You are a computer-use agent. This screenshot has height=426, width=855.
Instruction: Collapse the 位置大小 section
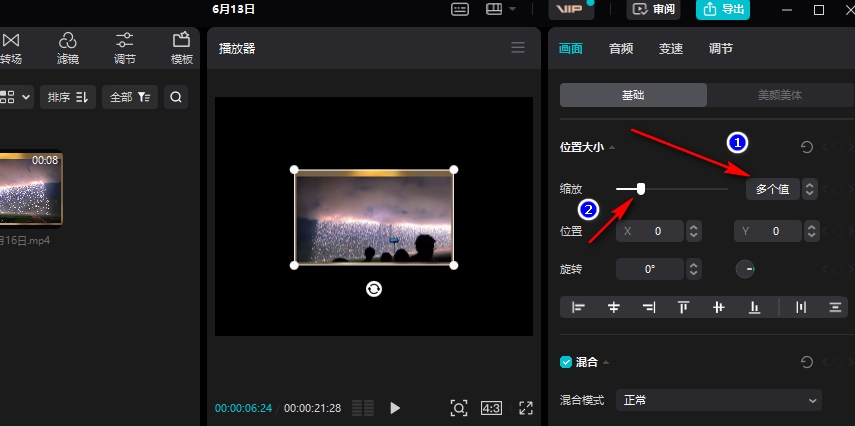[x=612, y=148]
